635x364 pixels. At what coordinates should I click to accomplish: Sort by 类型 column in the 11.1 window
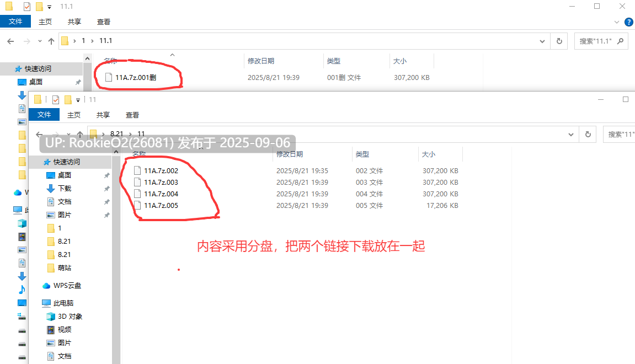[x=334, y=61]
